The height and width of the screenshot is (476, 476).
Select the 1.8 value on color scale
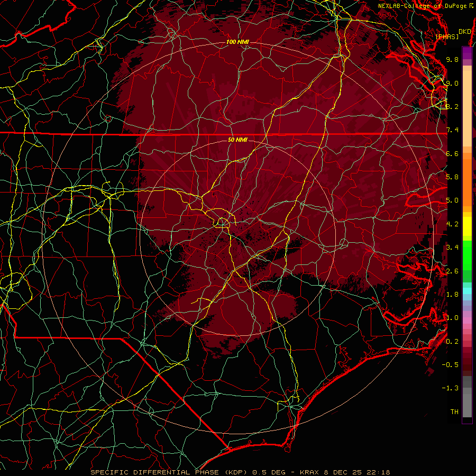click(x=452, y=295)
